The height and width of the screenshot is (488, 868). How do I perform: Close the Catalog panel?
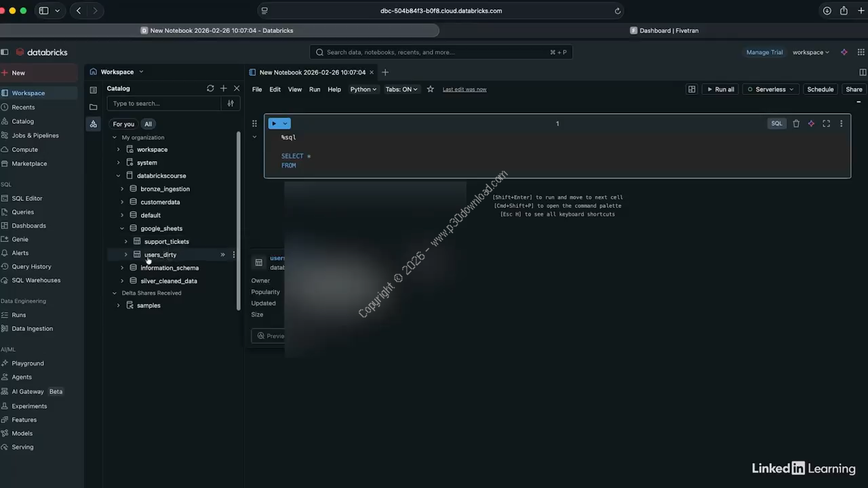pos(237,88)
